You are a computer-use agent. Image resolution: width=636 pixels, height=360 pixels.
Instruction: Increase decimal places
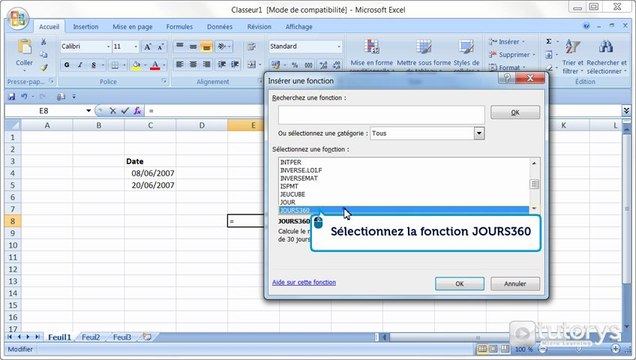(x=323, y=65)
